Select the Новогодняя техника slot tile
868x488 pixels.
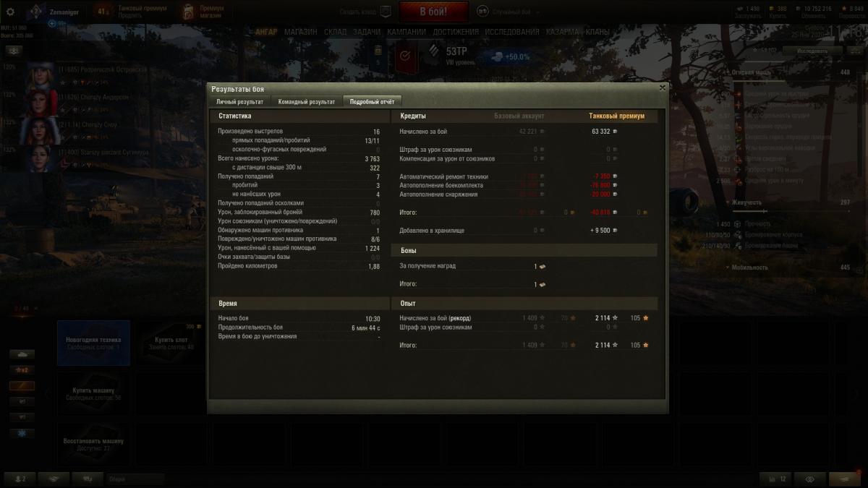tap(93, 343)
